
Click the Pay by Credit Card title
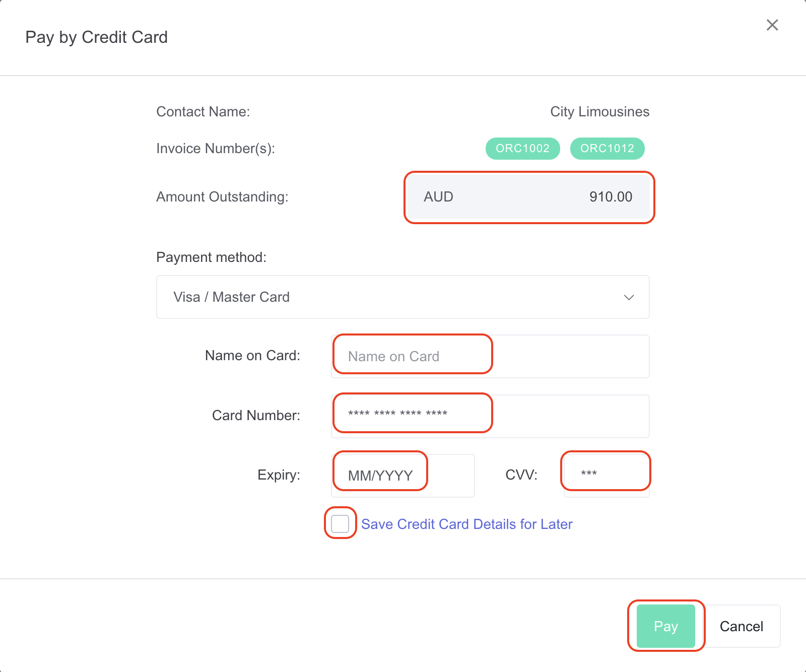(97, 37)
